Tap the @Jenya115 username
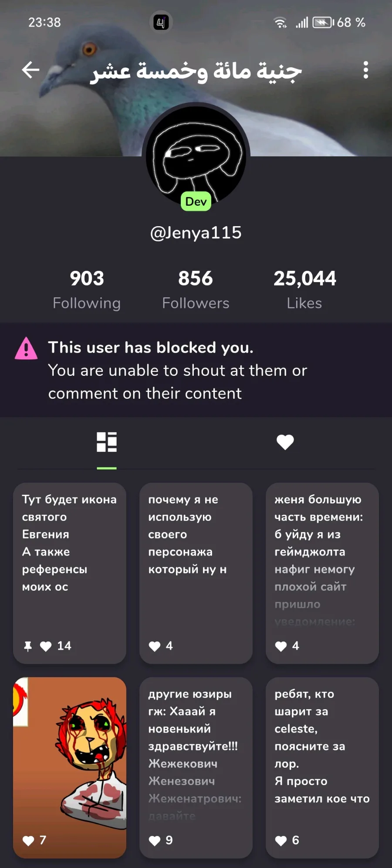The width and height of the screenshot is (392, 868). tap(196, 232)
